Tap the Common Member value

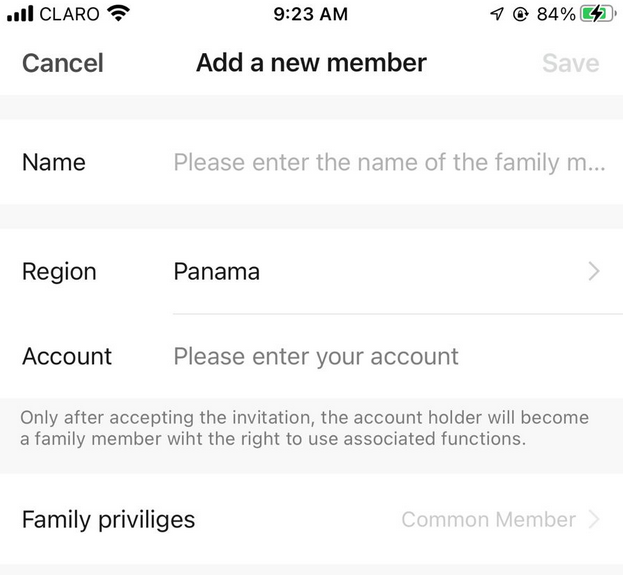click(488, 520)
